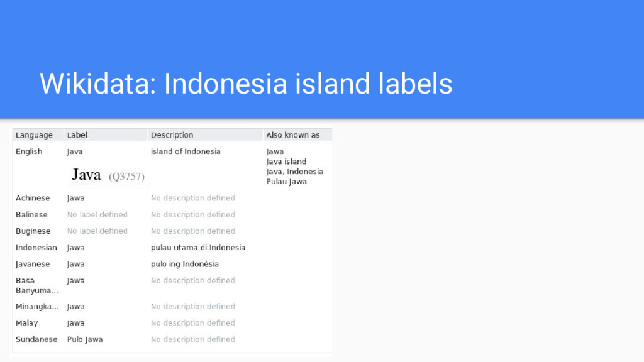The height and width of the screenshot is (362, 644).
Task: Click 'No label defined' in Balinese row
Action: (97, 214)
